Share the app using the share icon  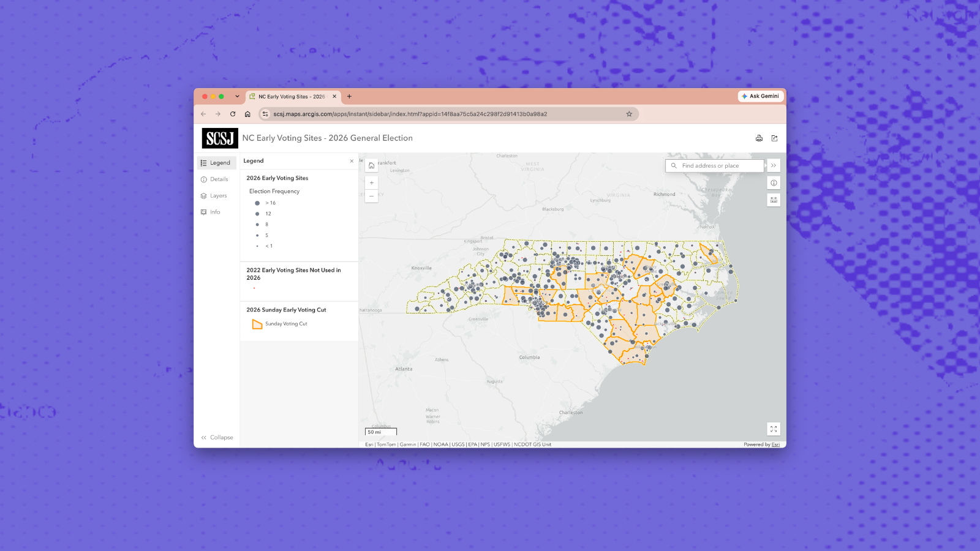click(774, 138)
